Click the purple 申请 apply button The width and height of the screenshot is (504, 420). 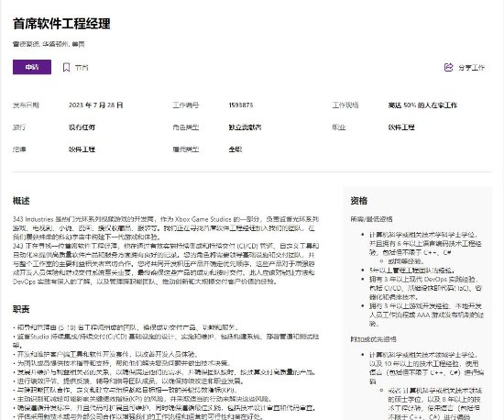tap(32, 67)
